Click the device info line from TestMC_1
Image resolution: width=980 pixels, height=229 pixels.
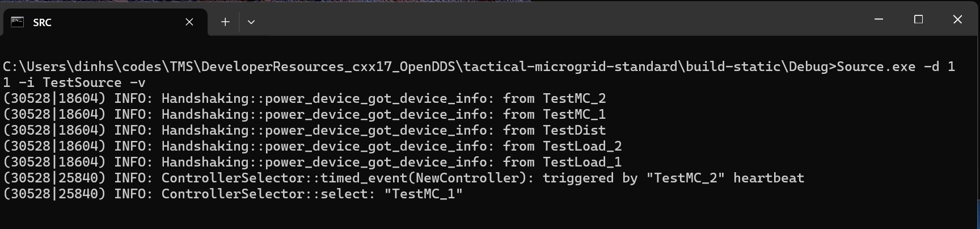pyautogui.click(x=305, y=115)
